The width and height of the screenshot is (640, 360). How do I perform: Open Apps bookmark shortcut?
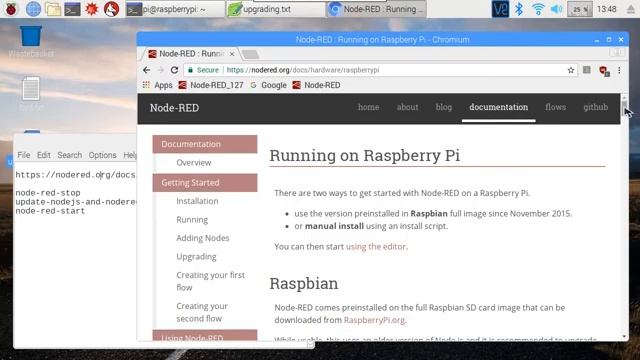[158, 85]
